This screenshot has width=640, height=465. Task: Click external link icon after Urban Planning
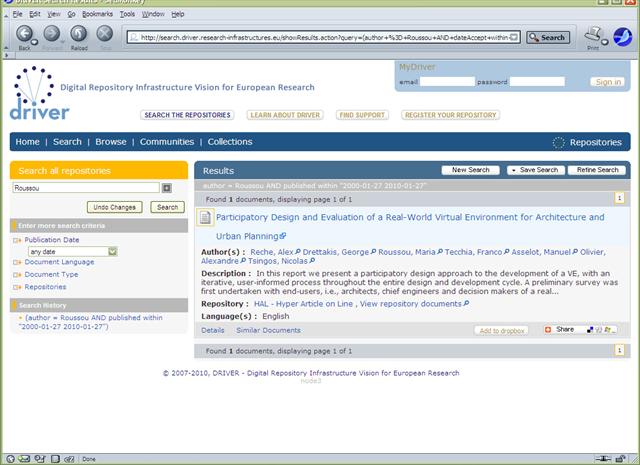tap(283, 236)
